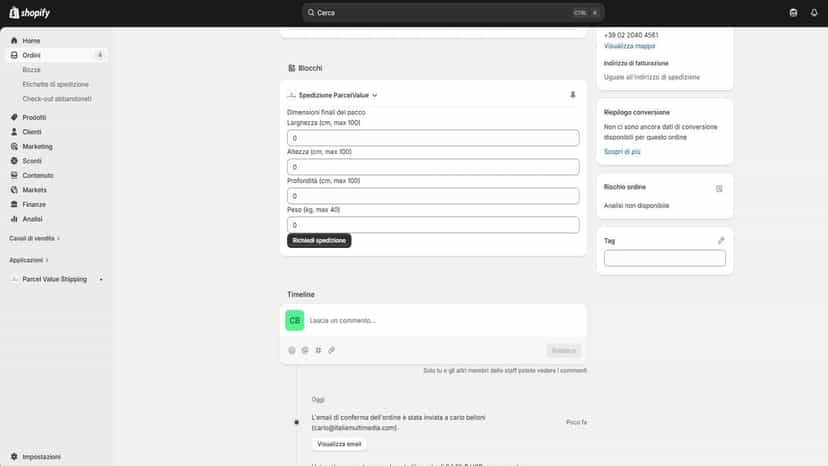828x466 pixels.
Task: Click Visualizza mappa link
Action: click(x=629, y=46)
